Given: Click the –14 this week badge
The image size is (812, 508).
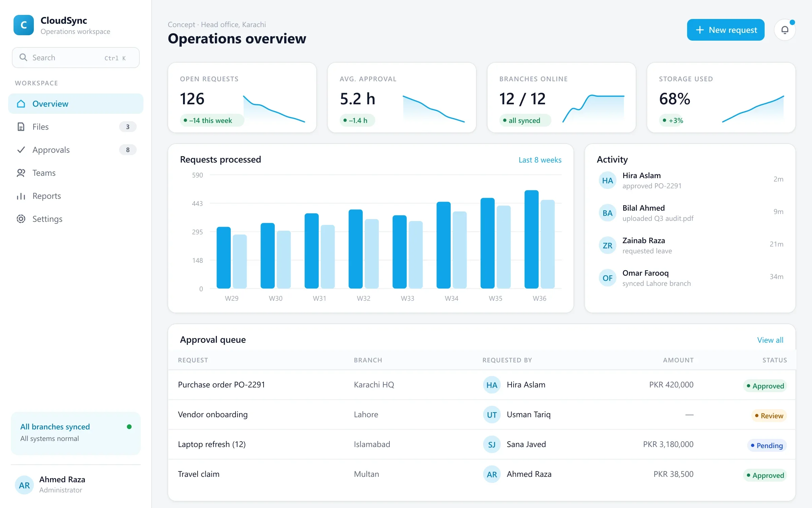Looking at the screenshot, I should [x=212, y=120].
